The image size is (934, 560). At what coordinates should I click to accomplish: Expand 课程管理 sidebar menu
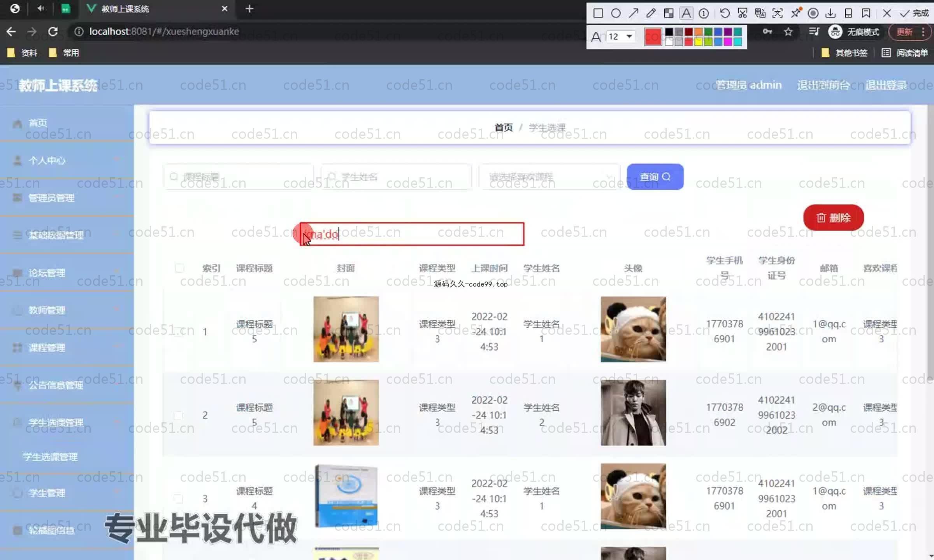tap(67, 347)
